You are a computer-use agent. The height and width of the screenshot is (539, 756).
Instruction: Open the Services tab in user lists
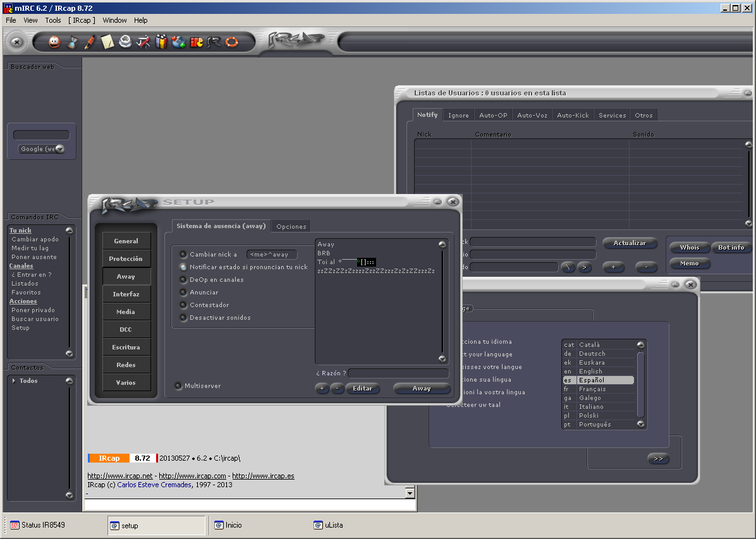613,115
